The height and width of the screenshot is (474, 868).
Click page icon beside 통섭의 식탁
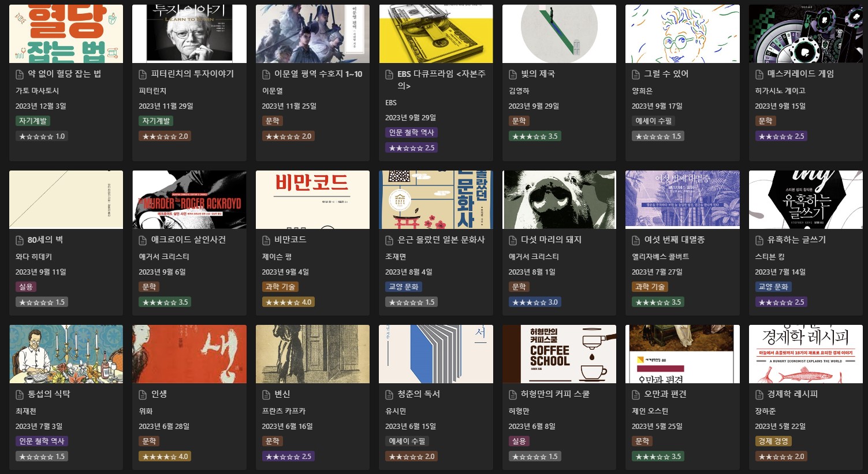point(20,394)
